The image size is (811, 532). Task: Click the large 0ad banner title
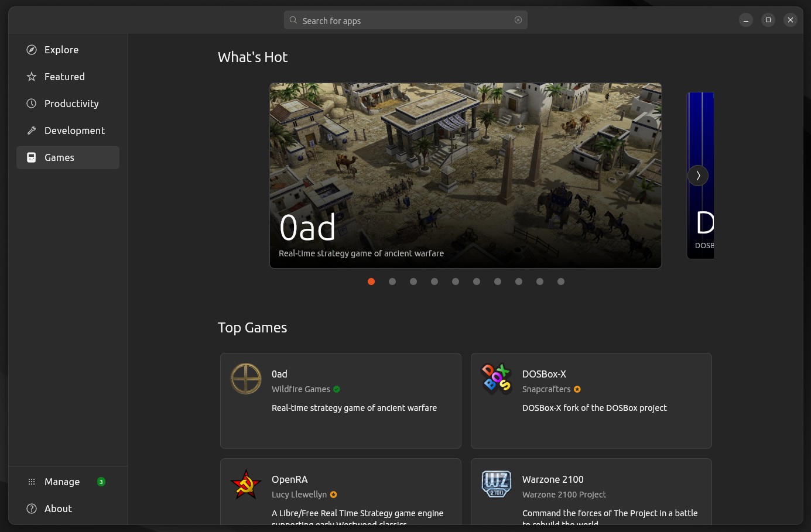[x=307, y=228]
